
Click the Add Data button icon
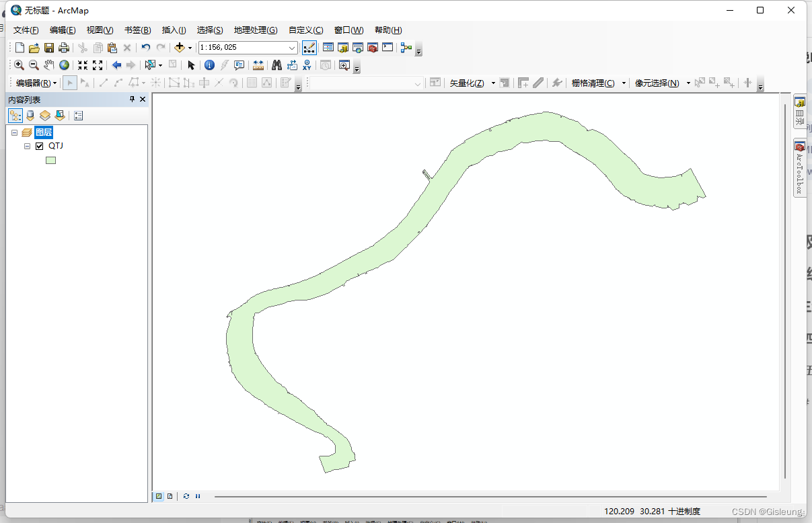point(180,48)
